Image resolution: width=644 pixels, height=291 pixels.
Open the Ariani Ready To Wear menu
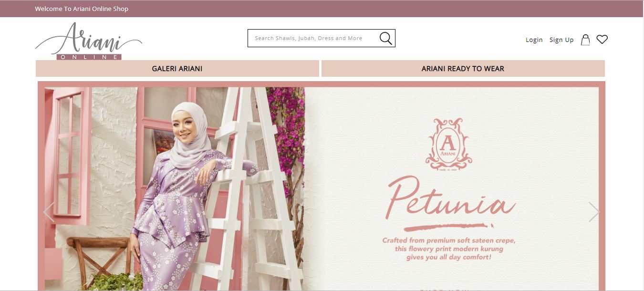coord(463,69)
